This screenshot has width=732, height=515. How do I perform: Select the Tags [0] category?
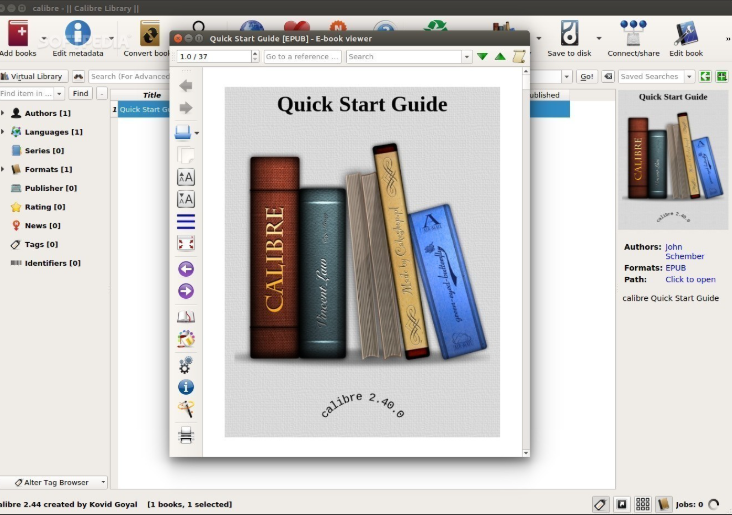[41, 244]
